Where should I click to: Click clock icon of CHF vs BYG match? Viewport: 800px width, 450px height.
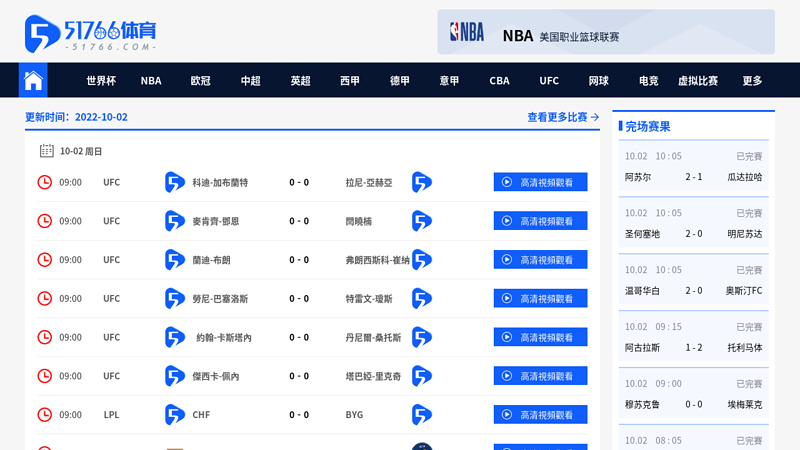click(x=44, y=415)
